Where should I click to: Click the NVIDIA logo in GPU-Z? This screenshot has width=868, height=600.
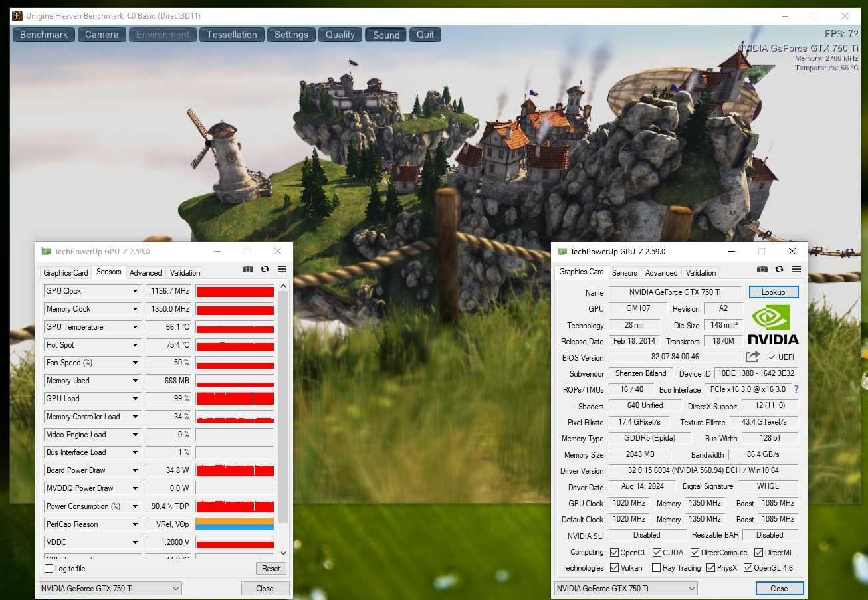tap(773, 325)
